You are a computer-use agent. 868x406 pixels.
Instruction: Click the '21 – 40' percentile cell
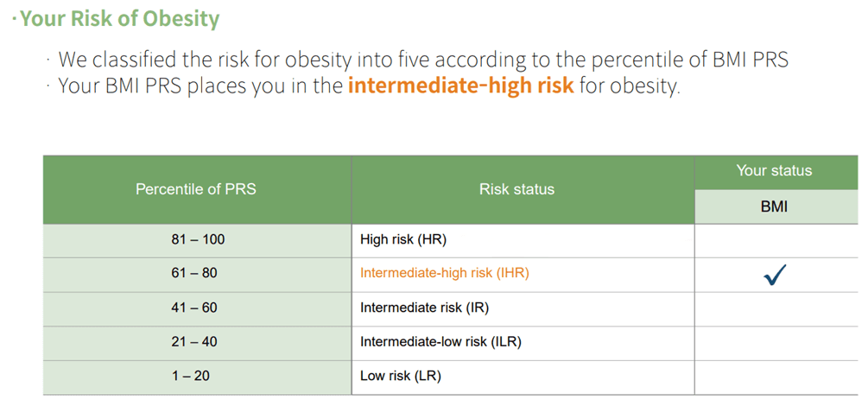coord(196,342)
